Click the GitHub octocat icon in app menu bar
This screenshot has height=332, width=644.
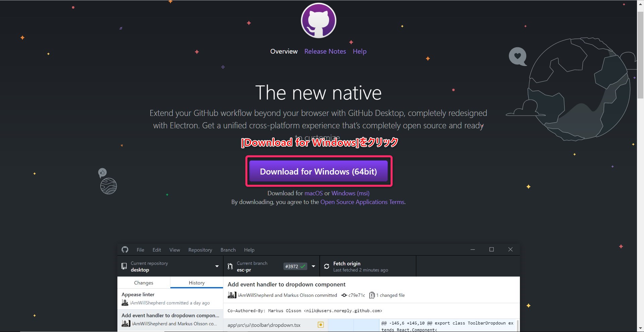pos(125,250)
